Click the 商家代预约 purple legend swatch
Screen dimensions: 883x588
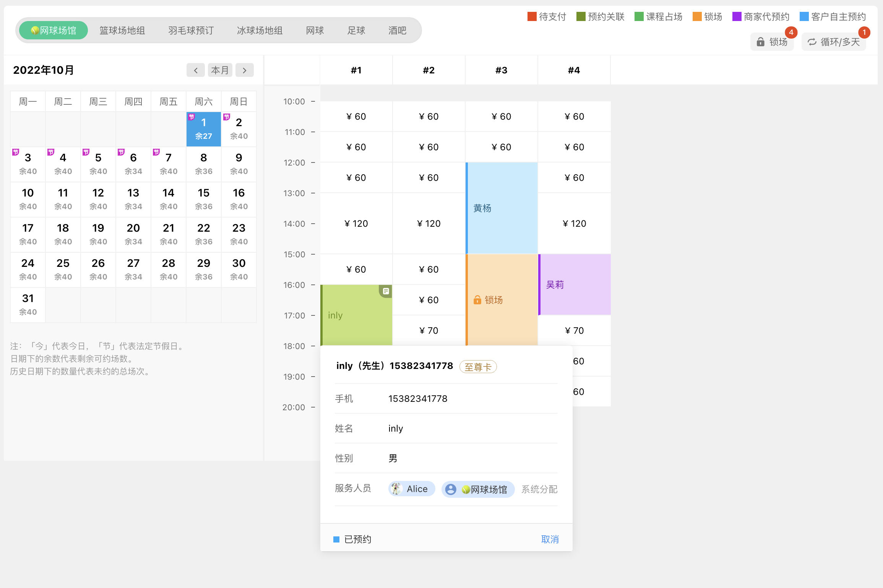click(x=737, y=16)
